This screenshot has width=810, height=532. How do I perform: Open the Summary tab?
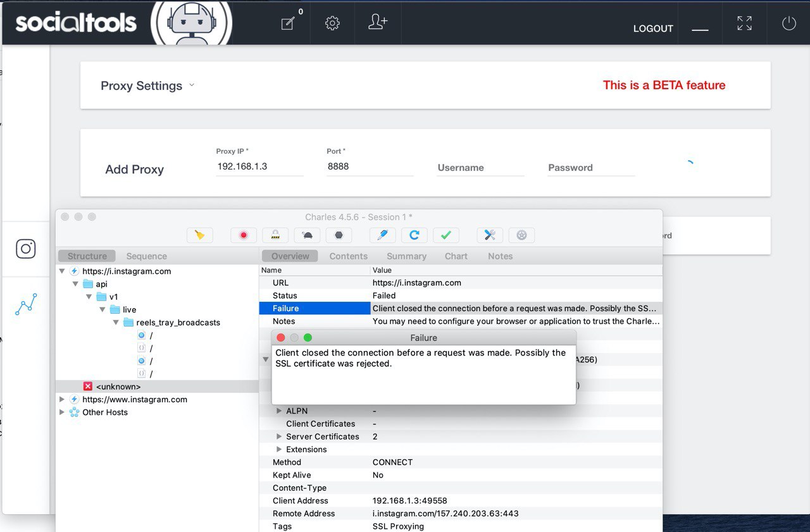point(406,256)
